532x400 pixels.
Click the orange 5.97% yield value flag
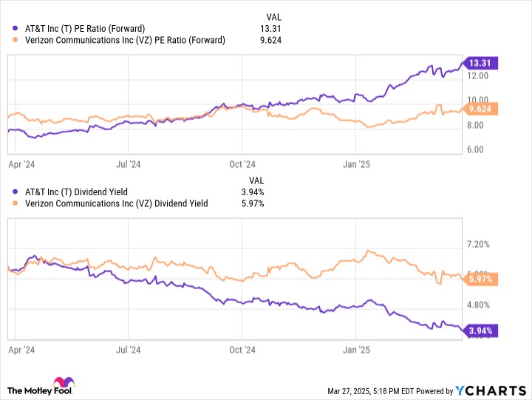(481, 279)
